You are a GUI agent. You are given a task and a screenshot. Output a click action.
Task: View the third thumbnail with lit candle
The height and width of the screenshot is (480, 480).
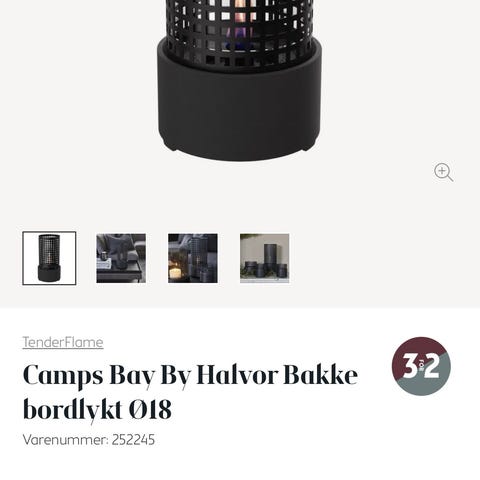[193, 258]
